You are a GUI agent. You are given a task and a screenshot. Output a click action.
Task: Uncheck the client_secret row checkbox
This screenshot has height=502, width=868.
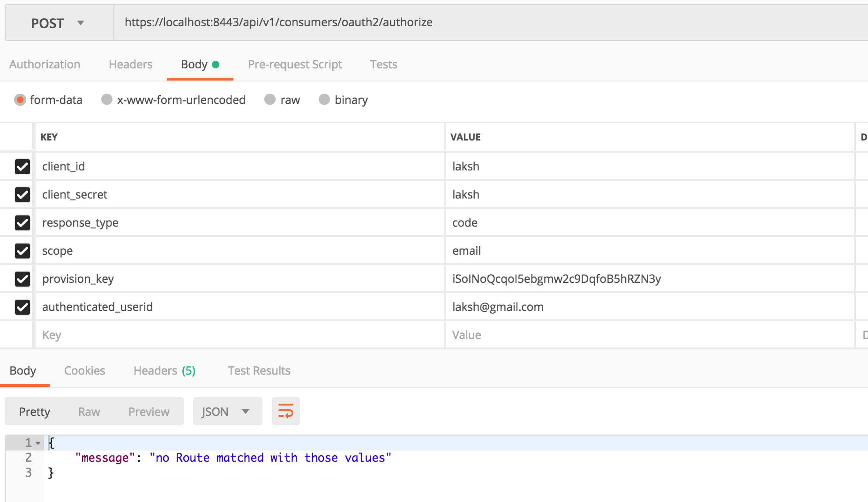pos(22,194)
